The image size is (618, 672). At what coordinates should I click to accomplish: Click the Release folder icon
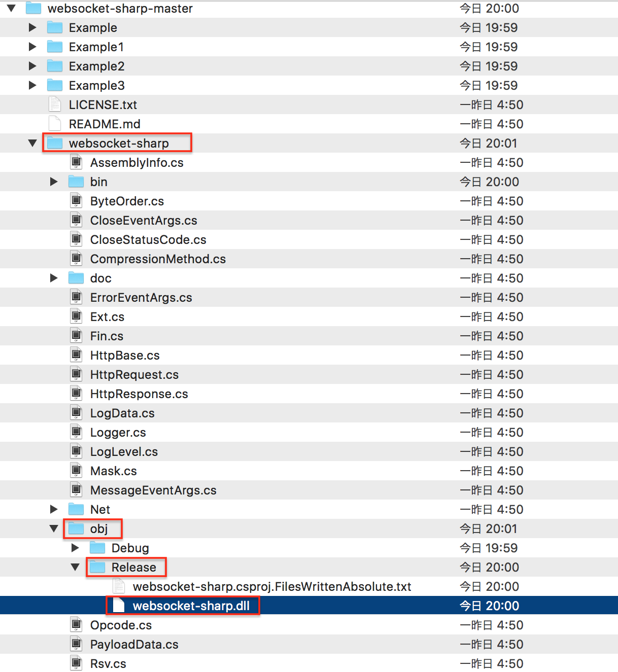coord(97,567)
